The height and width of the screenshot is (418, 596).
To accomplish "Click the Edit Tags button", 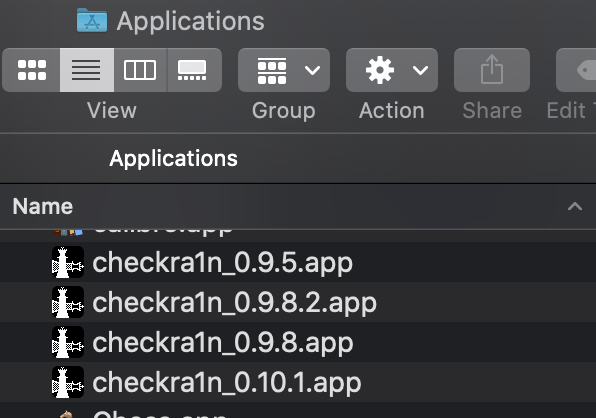I will point(576,70).
